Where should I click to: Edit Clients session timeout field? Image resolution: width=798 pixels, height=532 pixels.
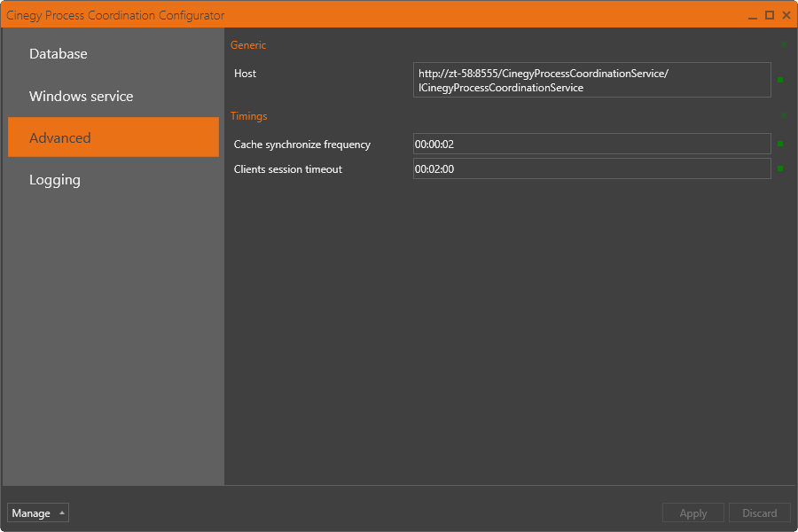pos(592,169)
